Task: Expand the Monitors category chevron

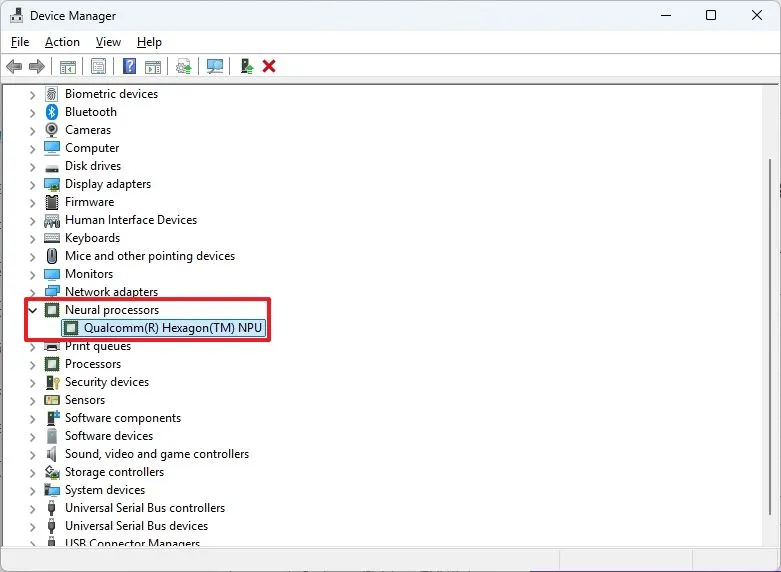Action: pos(33,275)
